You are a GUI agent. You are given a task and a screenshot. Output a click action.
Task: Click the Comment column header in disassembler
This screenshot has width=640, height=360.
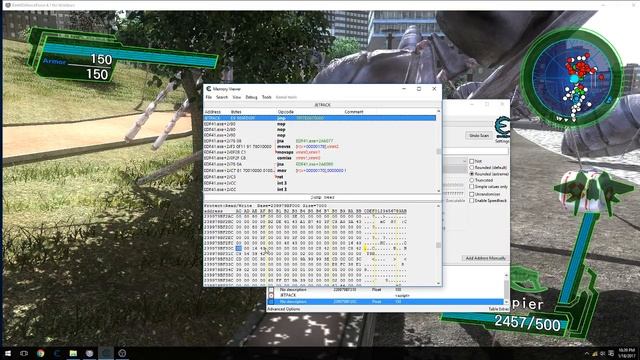pyautogui.click(x=353, y=111)
